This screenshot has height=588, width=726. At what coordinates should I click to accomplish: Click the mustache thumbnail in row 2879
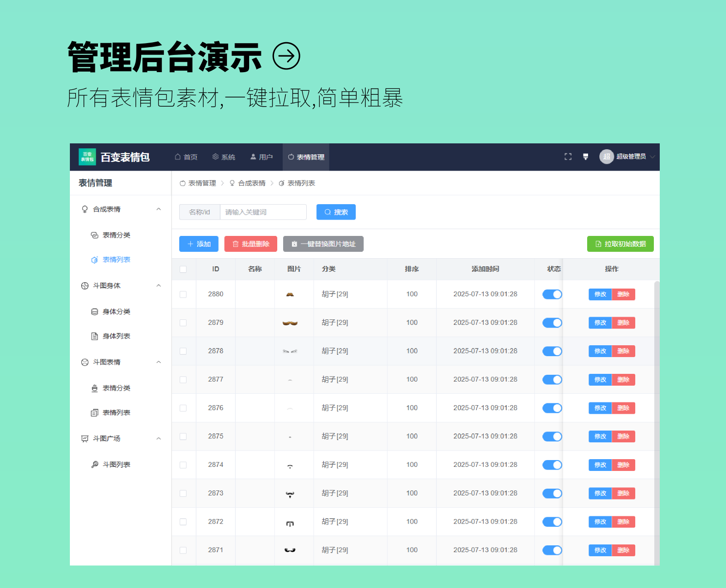coord(290,323)
